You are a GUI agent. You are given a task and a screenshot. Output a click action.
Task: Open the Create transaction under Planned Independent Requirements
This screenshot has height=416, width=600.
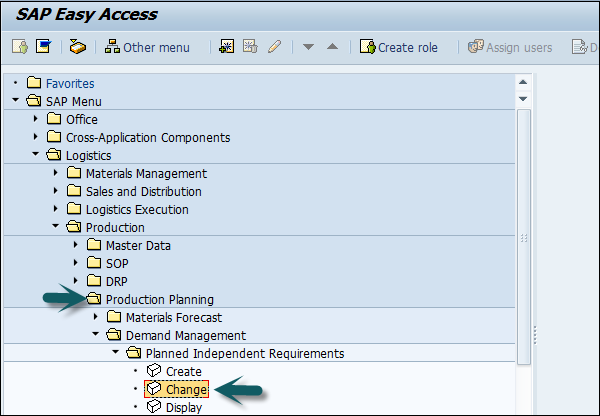(183, 371)
